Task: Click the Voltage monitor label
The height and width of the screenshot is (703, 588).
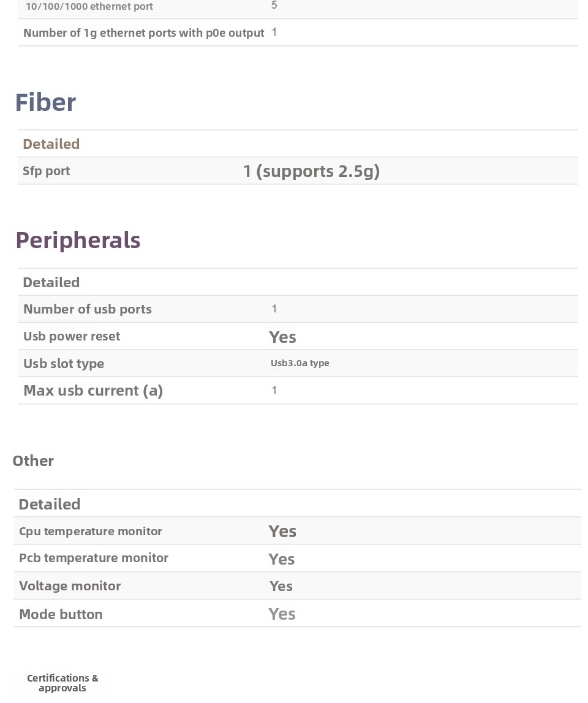Action: pyautogui.click(x=70, y=586)
